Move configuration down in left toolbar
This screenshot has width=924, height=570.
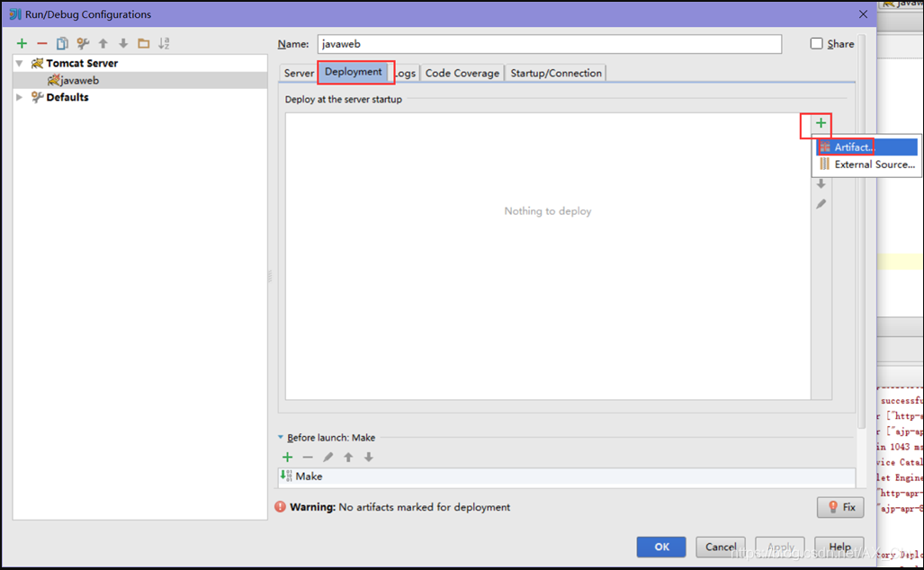pyautogui.click(x=123, y=43)
